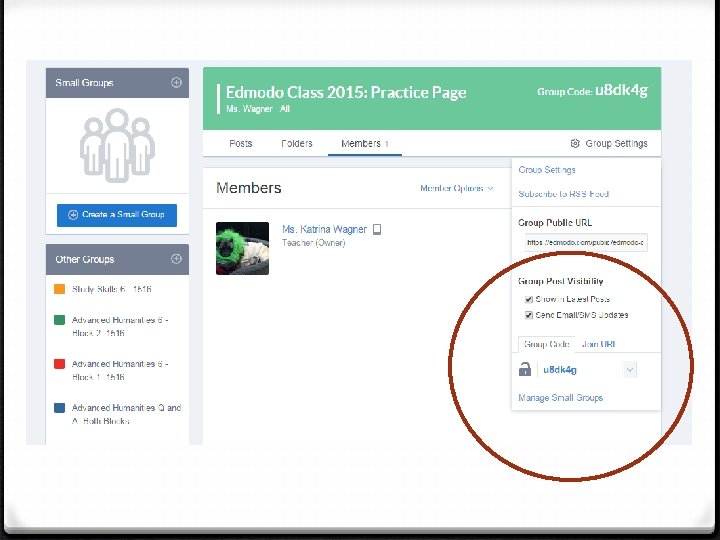Open Advanced Humanities 6 Block 2 group
The height and width of the screenshot is (540, 720).
[x=120, y=326]
